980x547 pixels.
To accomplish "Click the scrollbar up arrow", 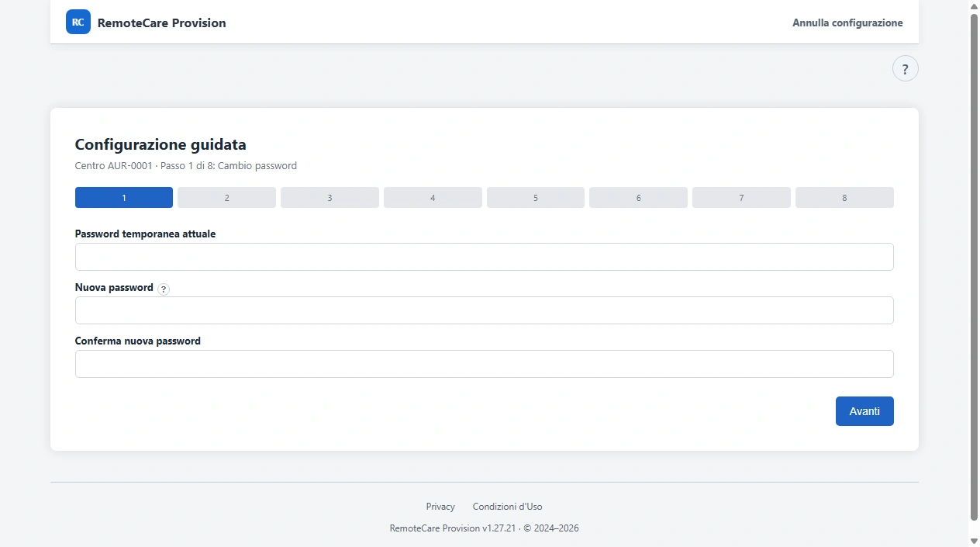I will click(x=974, y=6).
